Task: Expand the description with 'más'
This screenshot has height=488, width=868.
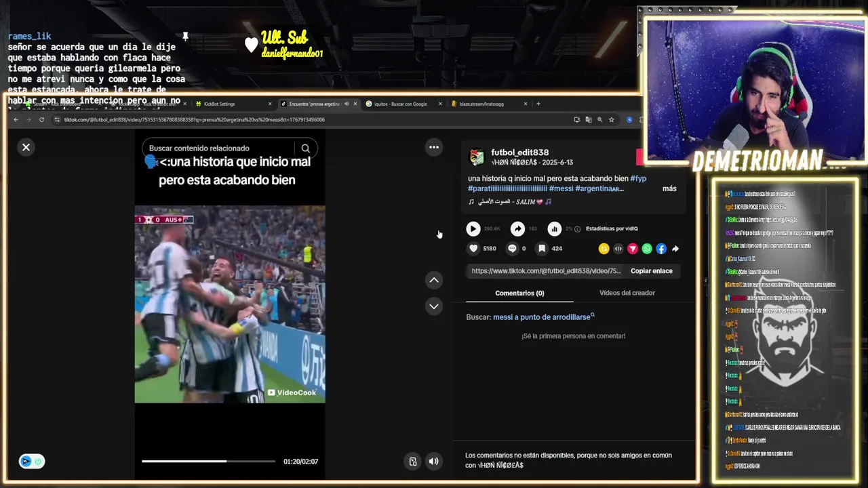Action: [x=669, y=188]
